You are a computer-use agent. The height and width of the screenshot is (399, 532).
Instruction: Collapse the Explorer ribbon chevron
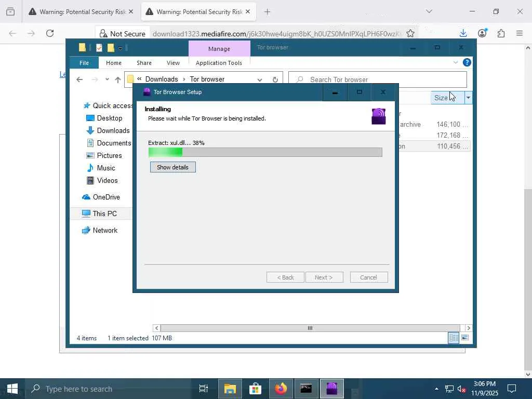point(455,62)
